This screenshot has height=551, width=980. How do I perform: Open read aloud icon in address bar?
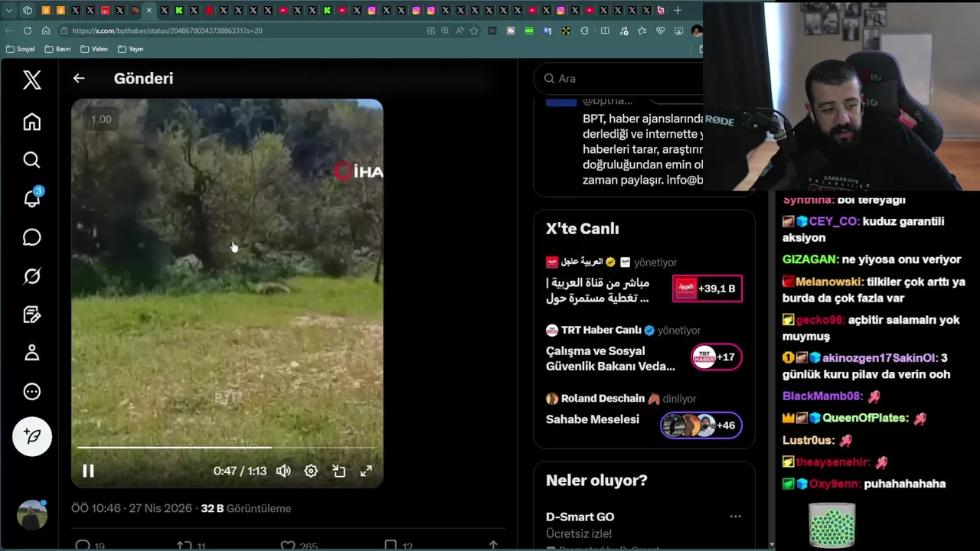(x=459, y=31)
